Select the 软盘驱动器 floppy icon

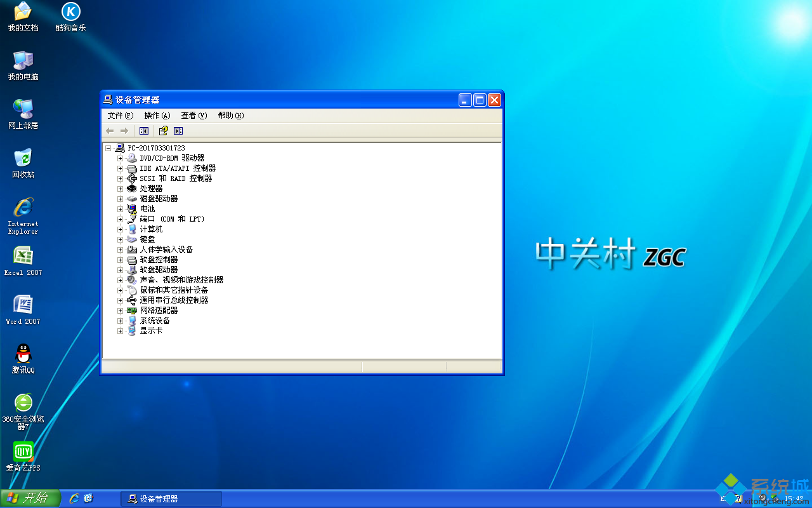pyautogui.click(x=132, y=270)
